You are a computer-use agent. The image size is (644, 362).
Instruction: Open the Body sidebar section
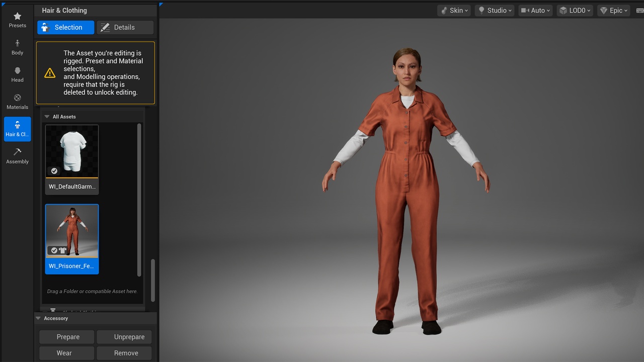pos(17,47)
